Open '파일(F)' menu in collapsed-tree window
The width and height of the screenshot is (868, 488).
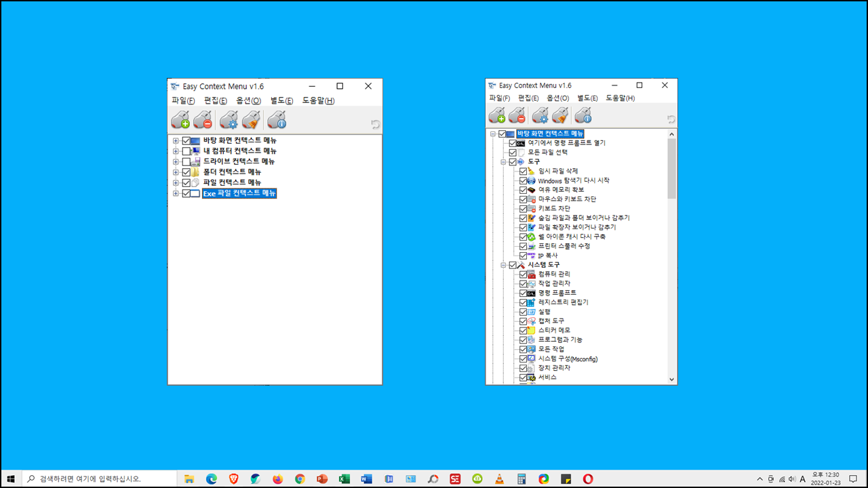click(183, 101)
